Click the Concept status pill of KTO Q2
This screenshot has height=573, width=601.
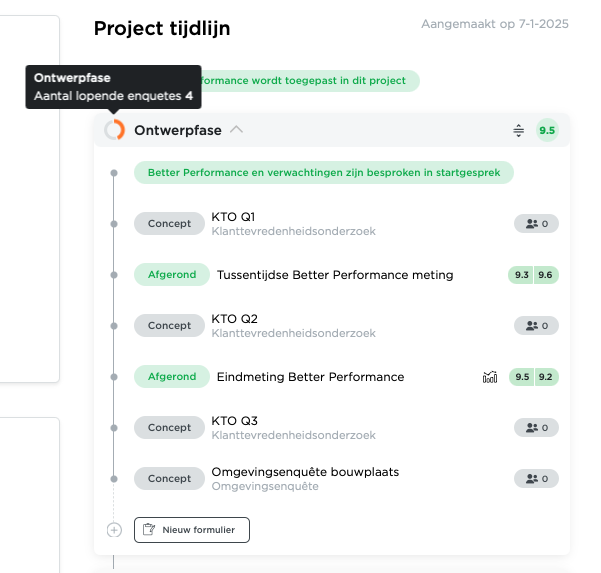[x=169, y=325]
